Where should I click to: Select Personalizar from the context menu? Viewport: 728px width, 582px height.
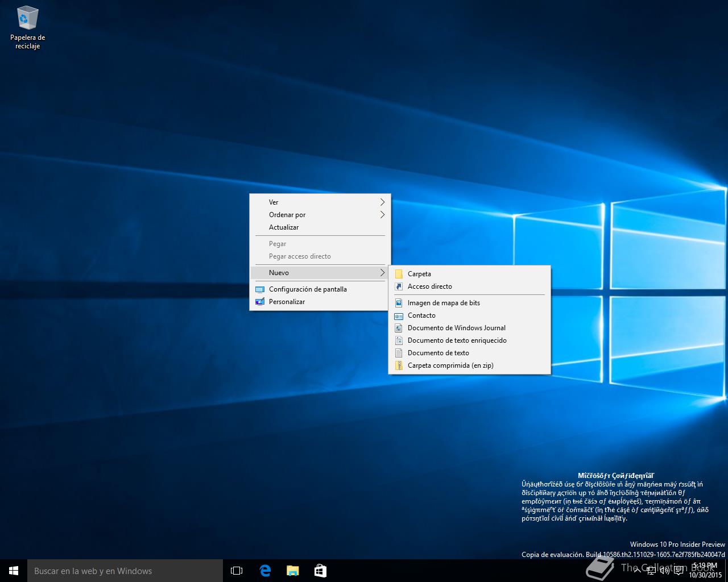pyautogui.click(x=320, y=302)
